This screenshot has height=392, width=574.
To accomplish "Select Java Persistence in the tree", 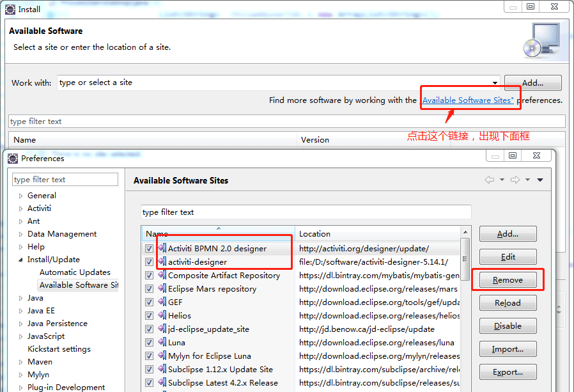I will coord(58,324).
